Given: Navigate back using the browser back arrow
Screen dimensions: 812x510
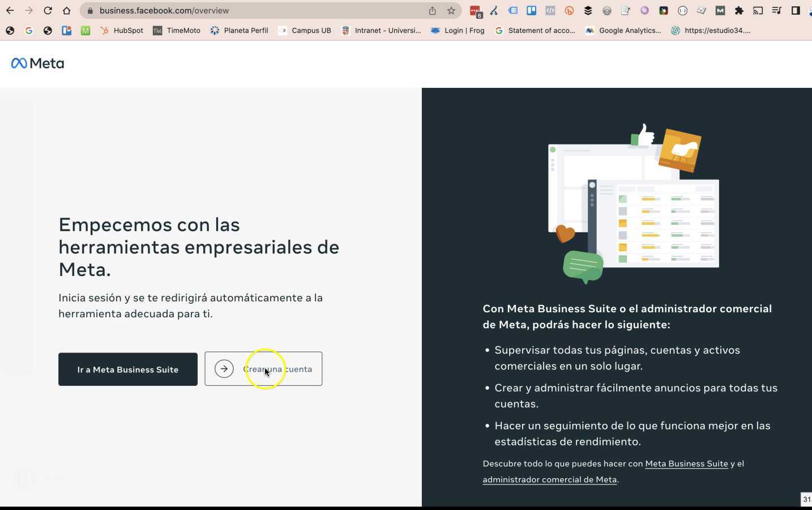Looking at the screenshot, I should coord(10,10).
